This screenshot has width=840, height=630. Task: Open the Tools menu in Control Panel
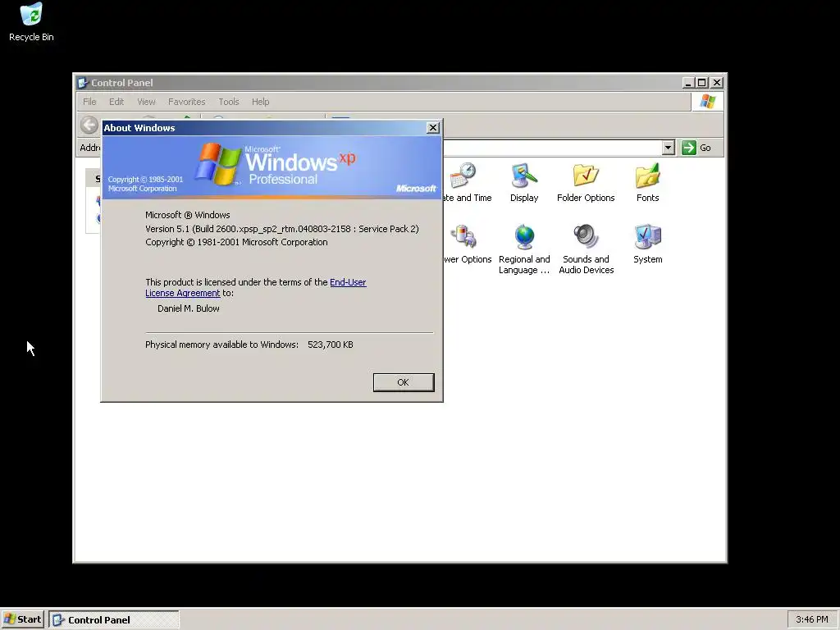click(228, 102)
